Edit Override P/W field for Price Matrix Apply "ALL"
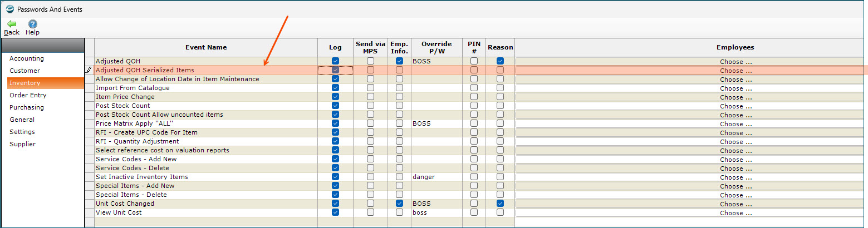This screenshot has width=868, height=228. (436, 123)
